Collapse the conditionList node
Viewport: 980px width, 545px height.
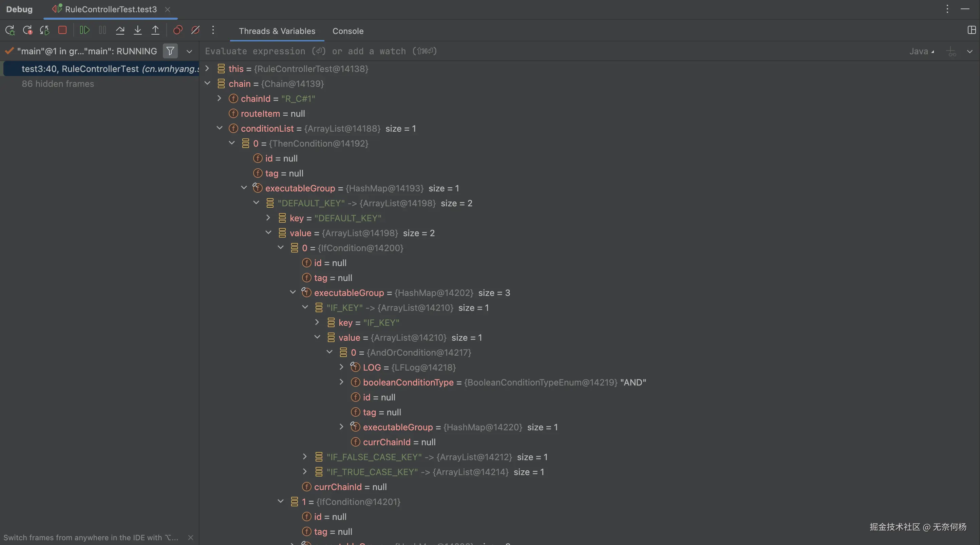[x=220, y=128]
